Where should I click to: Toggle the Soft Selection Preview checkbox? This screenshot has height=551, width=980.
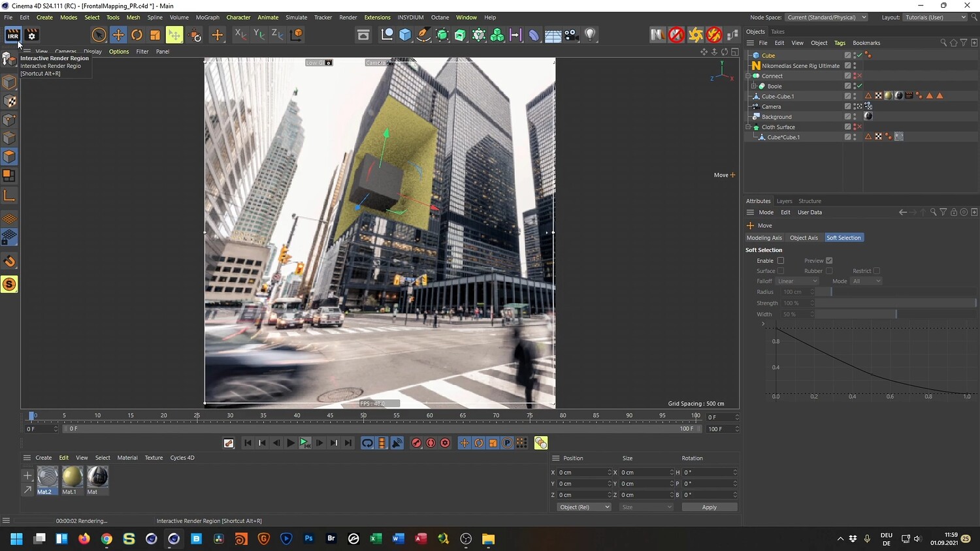click(829, 260)
